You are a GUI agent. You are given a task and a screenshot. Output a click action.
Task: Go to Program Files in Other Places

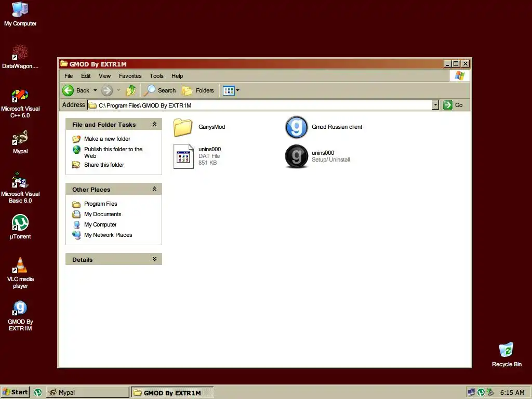pyautogui.click(x=100, y=204)
